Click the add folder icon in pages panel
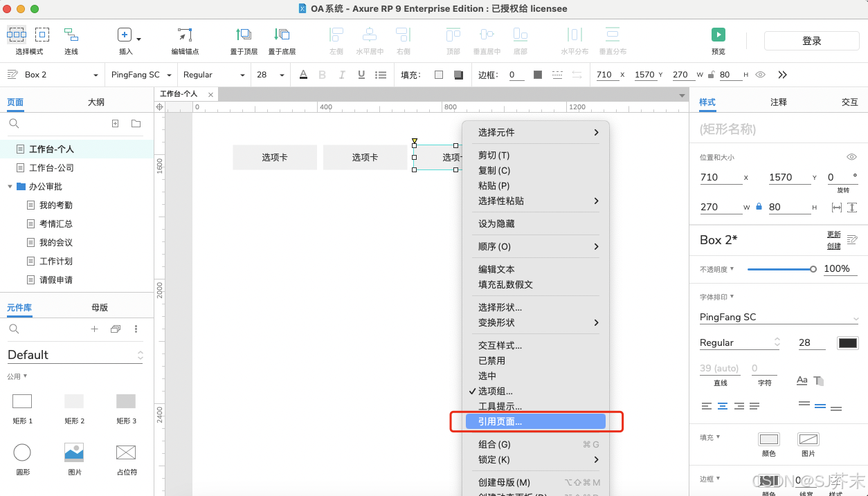 point(136,123)
